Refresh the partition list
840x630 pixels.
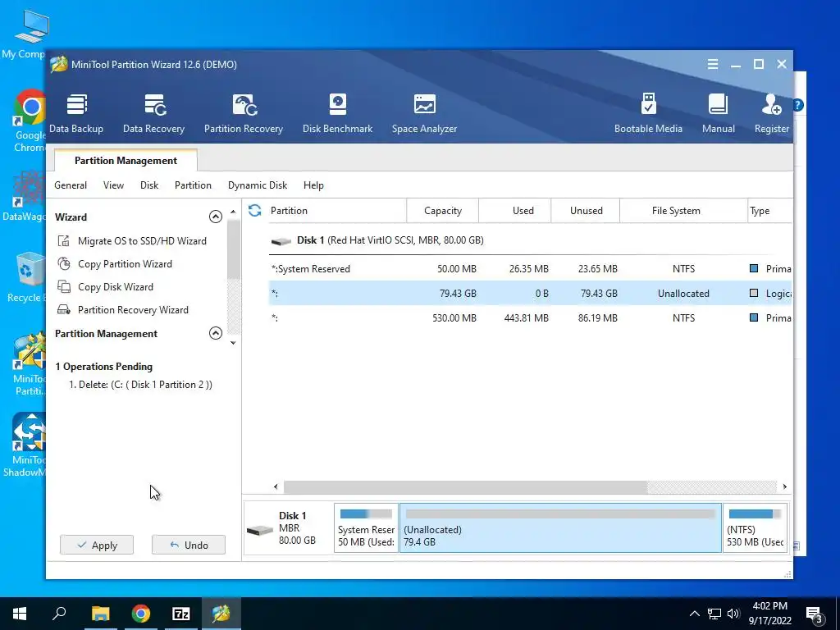(x=254, y=211)
